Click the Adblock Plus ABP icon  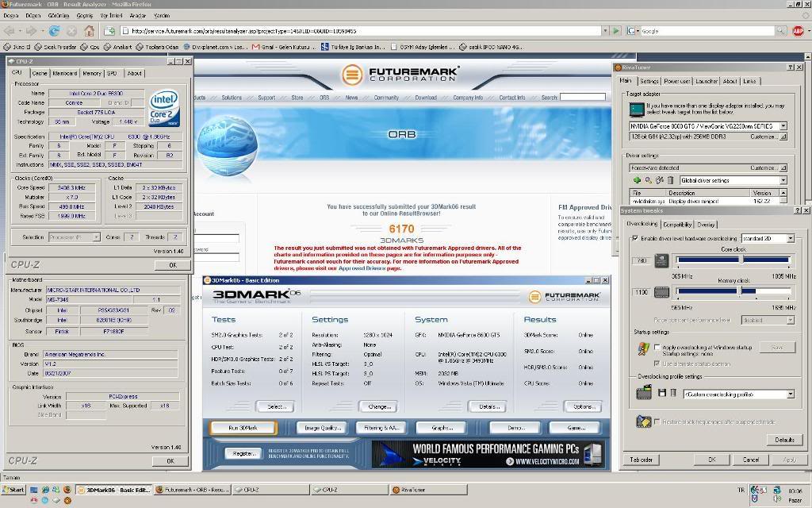798,31
